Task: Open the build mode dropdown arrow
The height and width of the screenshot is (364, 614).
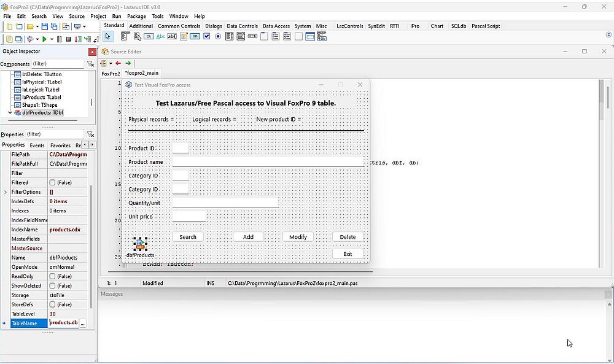Action: coord(37,39)
